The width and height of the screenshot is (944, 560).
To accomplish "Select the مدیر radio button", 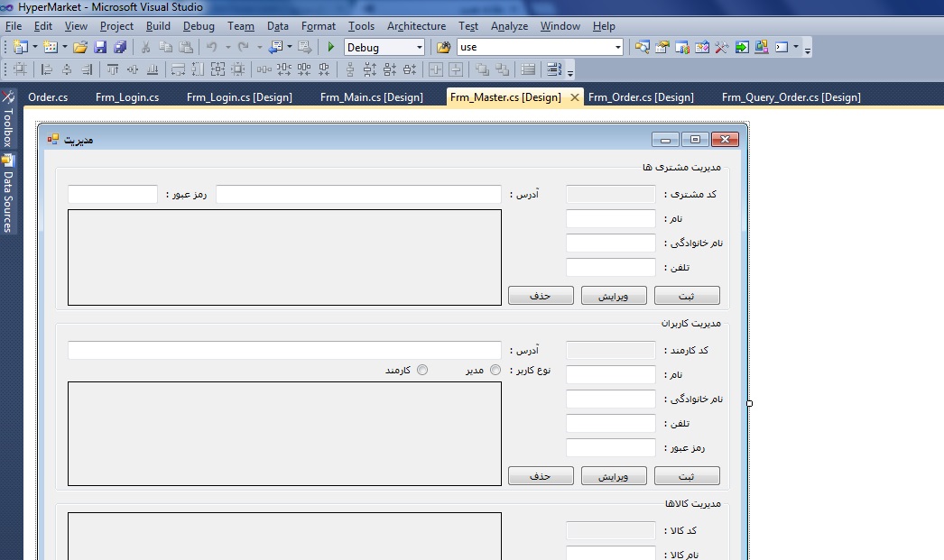I will click(495, 370).
